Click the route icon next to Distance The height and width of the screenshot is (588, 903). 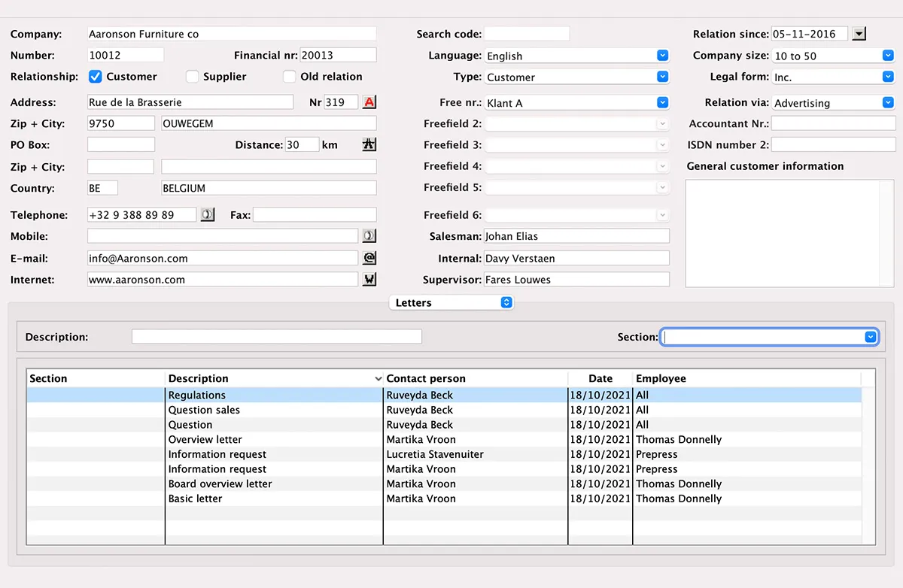click(x=369, y=145)
